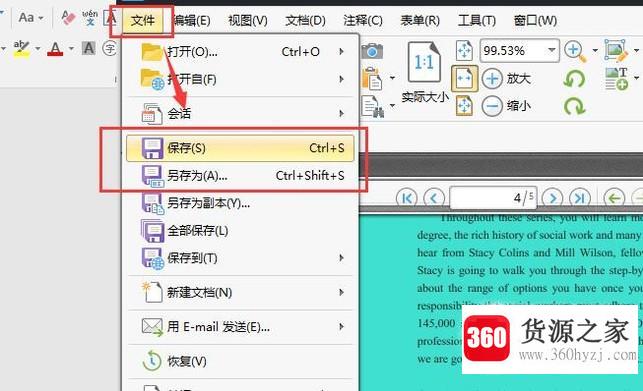
Task: Open the find icon's dropdown arrow
Action: [392, 105]
